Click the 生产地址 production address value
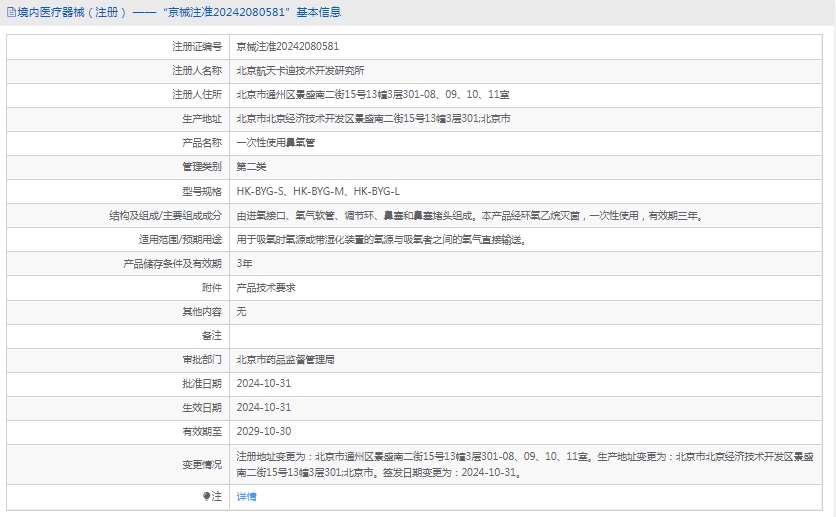 click(x=373, y=118)
